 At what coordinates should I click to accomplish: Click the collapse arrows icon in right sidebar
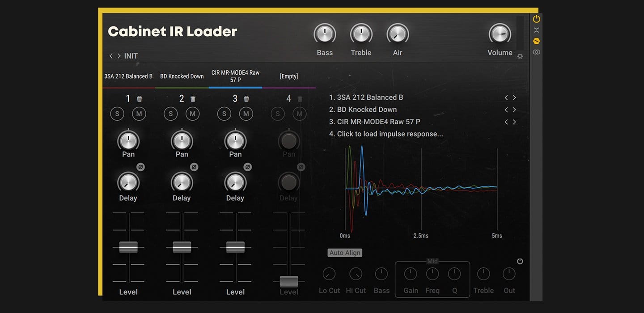[536, 30]
